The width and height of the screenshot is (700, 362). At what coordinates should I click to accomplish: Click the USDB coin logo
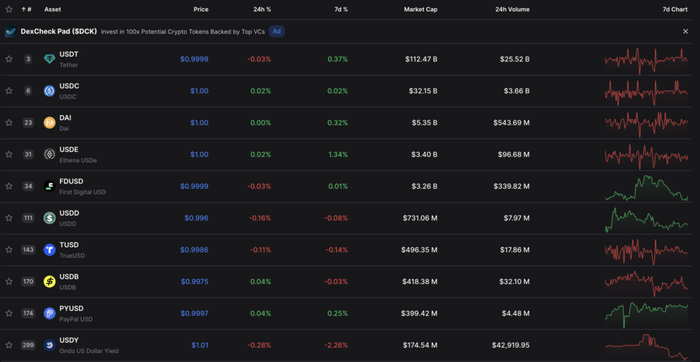click(x=49, y=281)
